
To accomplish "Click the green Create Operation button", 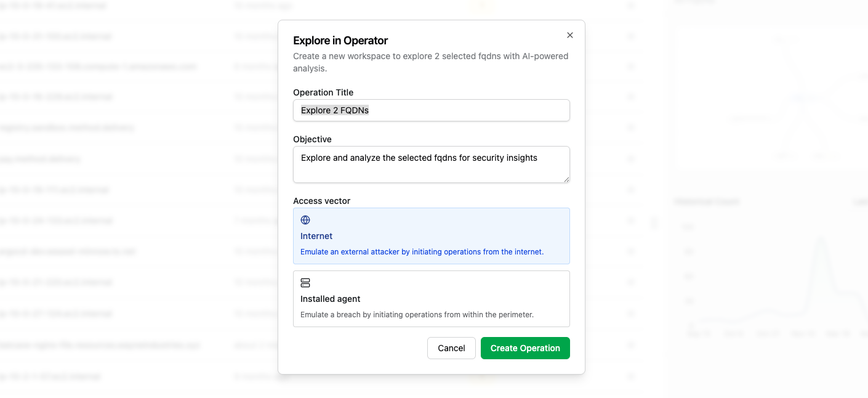I will 525,348.
